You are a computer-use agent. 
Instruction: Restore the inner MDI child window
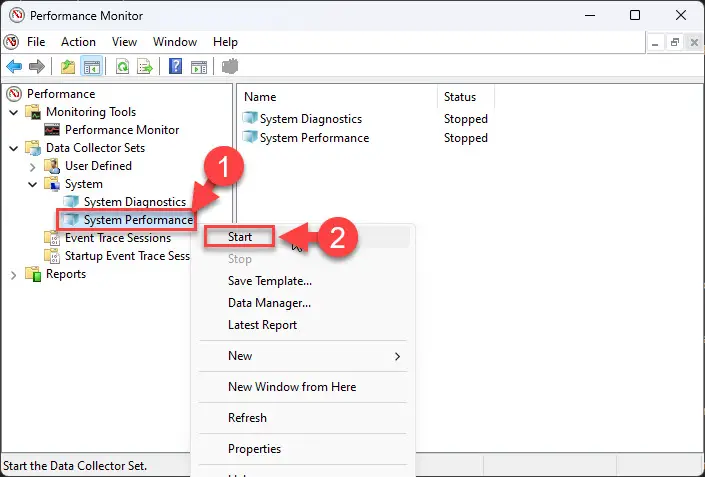[x=674, y=43]
